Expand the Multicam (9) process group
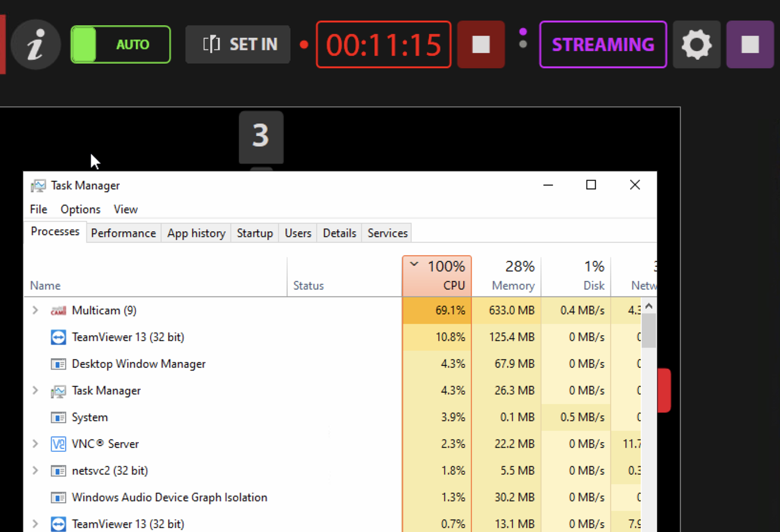This screenshot has height=532, width=780. pyautogui.click(x=35, y=310)
